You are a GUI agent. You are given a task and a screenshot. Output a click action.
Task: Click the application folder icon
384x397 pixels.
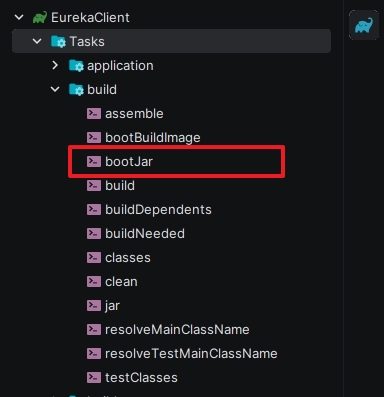coord(76,66)
